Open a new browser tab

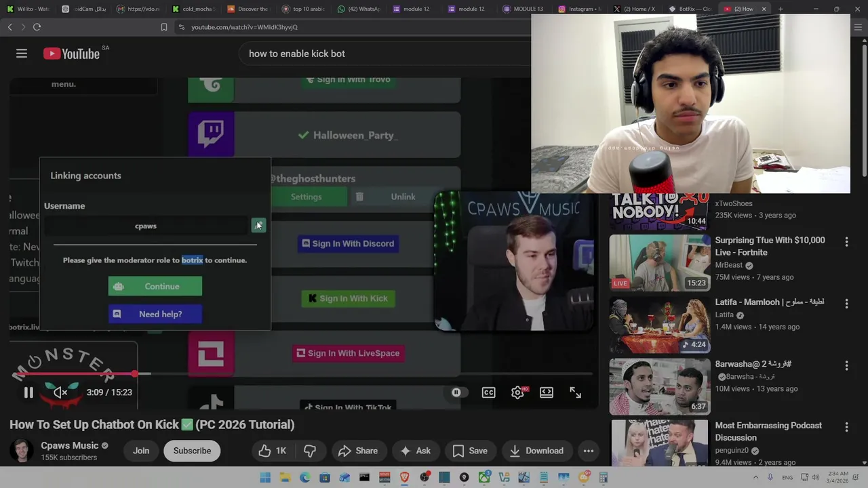coord(781,9)
